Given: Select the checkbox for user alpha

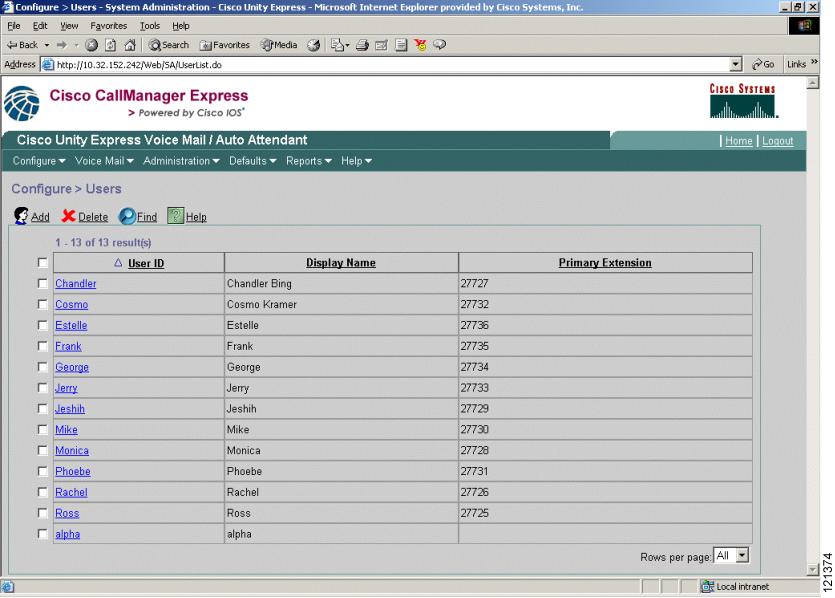Looking at the screenshot, I should point(43,534).
